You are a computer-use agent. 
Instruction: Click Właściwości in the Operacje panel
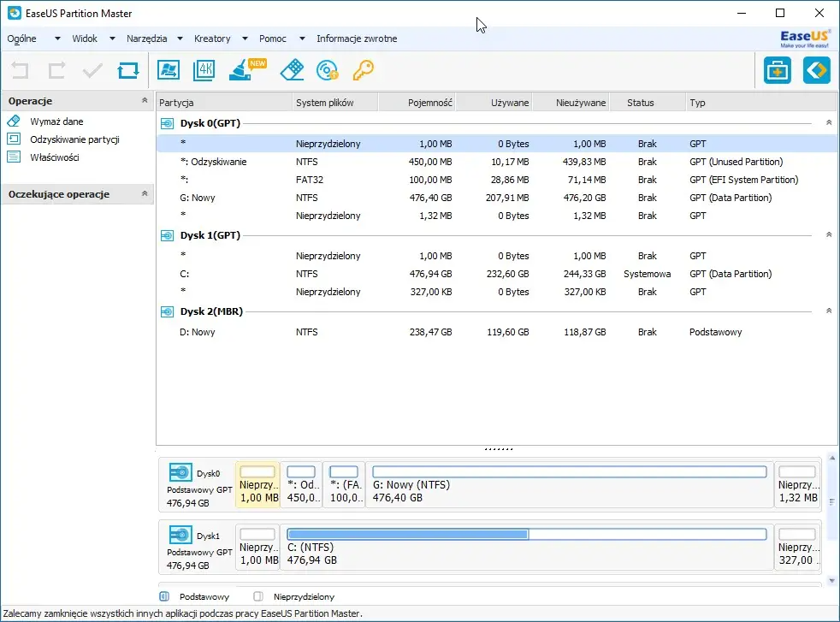(54, 157)
